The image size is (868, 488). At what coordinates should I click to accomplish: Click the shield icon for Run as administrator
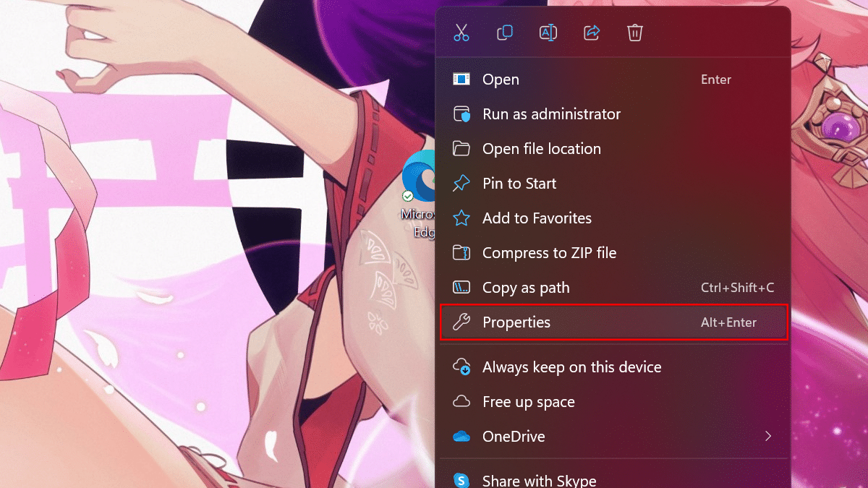[461, 114]
